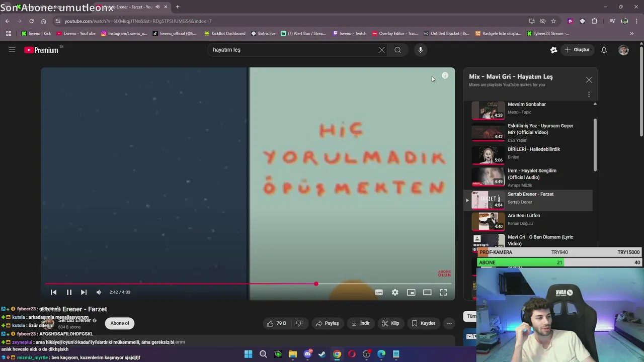The width and height of the screenshot is (644, 362).
Task: Open player settings gear
Action: 395,292
